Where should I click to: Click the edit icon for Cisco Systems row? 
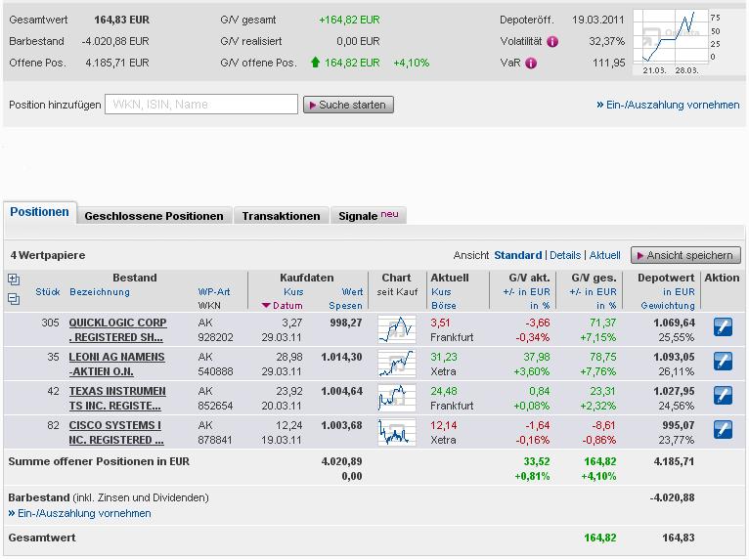pos(723,429)
